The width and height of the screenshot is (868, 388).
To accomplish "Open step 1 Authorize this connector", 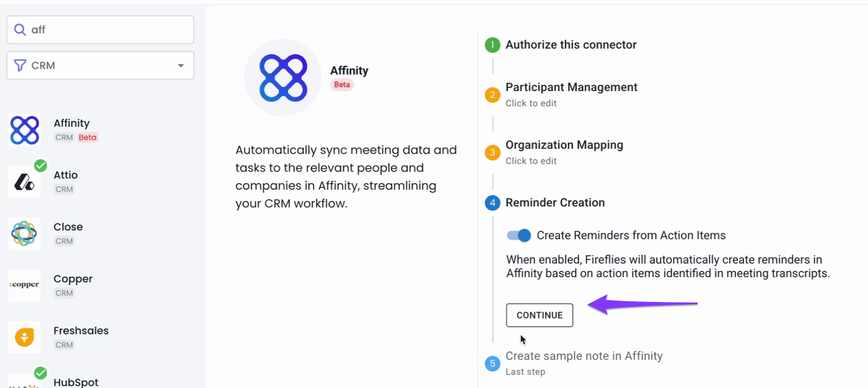I will pyautogui.click(x=571, y=45).
